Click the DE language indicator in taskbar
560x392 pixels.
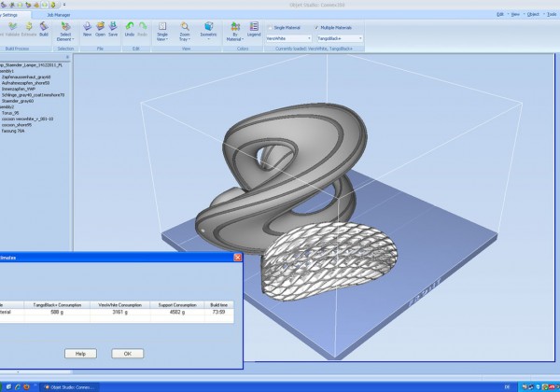click(x=507, y=387)
